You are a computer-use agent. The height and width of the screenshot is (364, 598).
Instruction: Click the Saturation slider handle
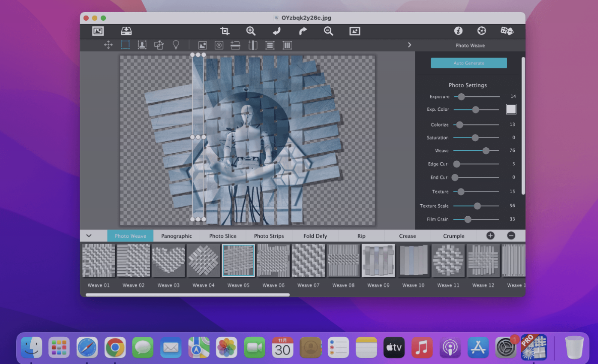(x=475, y=138)
